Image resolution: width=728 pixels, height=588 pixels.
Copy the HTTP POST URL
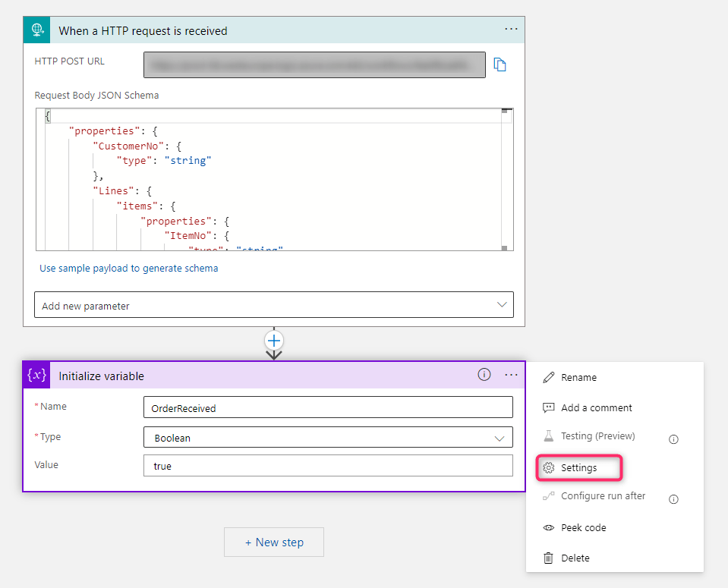500,65
